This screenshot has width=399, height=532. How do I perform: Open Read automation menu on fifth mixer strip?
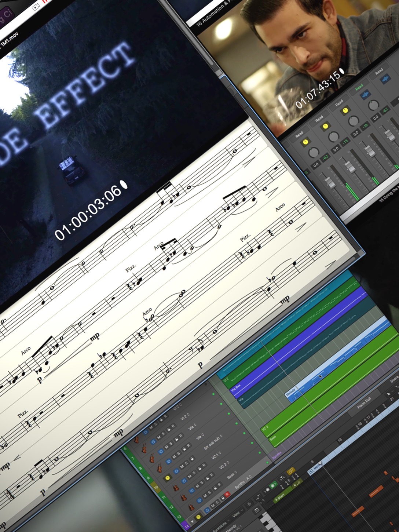point(379,72)
